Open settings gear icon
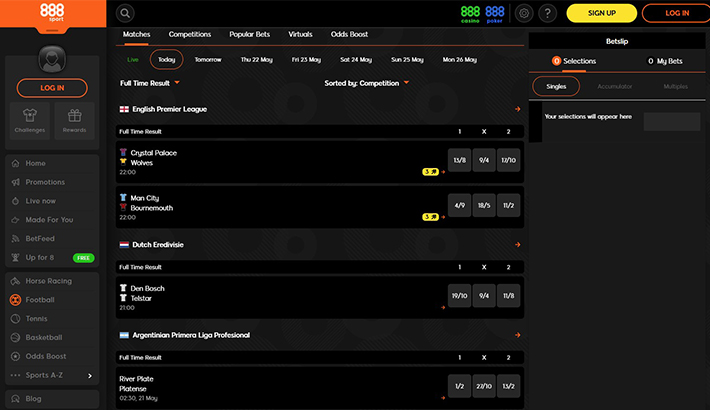Image resolution: width=710 pixels, height=410 pixels. coord(524,13)
